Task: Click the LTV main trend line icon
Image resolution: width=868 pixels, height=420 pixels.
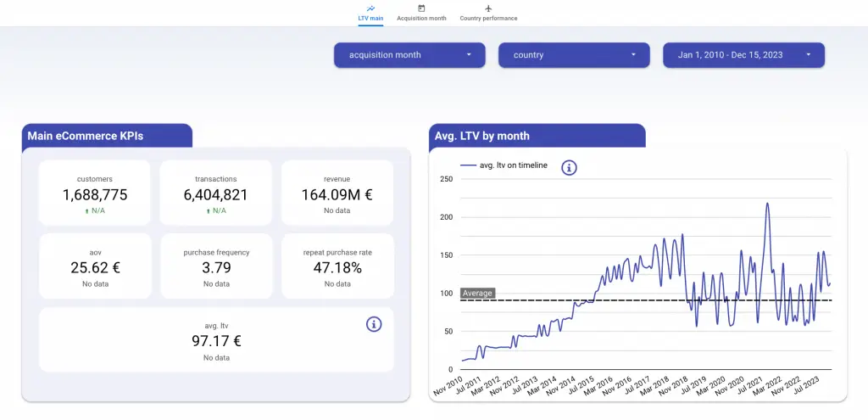Action: tap(370, 8)
